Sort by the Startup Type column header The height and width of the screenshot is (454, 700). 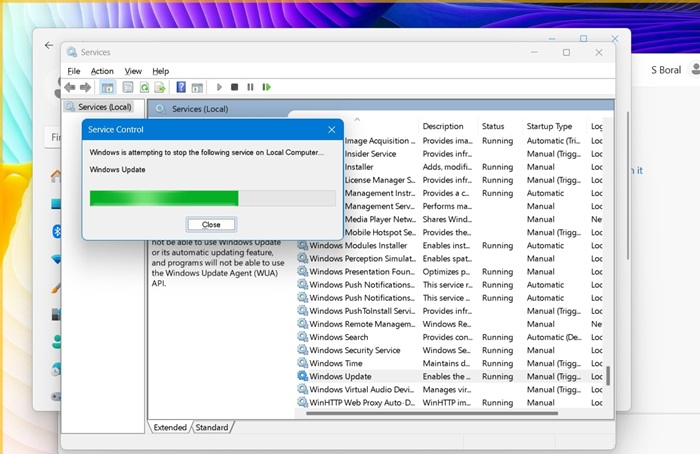tap(549, 126)
